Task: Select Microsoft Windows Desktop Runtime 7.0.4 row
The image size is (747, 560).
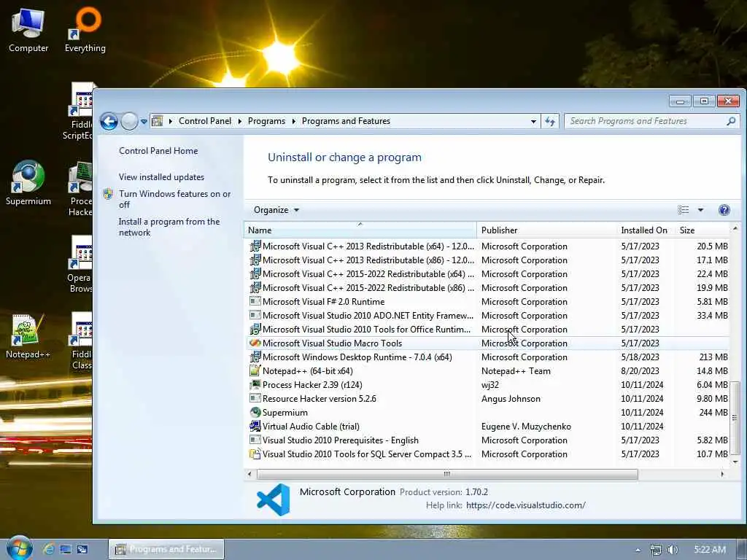Action: [x=488, y=357]
